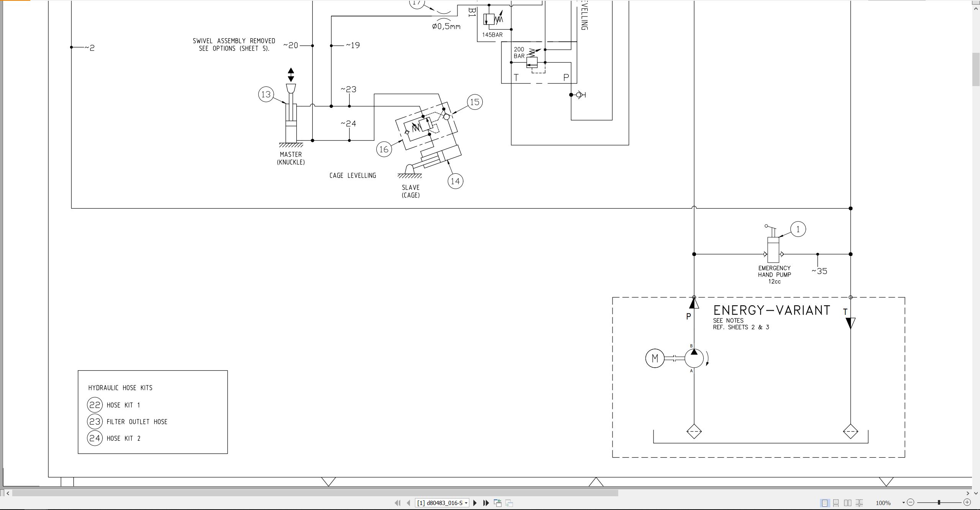Click the SLAVE (CAGE) label
Image resolution: width=980 pixels, height=510 pixels.
pos(411,191)
